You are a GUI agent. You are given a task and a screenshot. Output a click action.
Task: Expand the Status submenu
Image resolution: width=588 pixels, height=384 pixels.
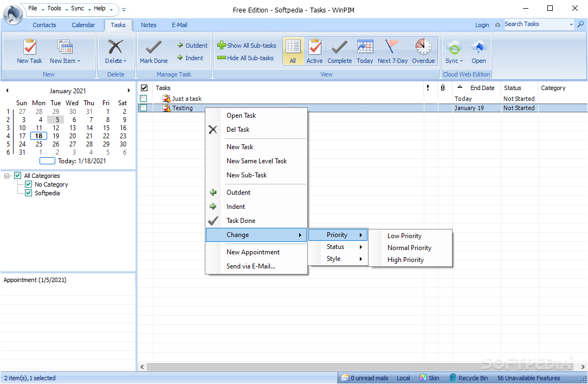tap(338, 247)
